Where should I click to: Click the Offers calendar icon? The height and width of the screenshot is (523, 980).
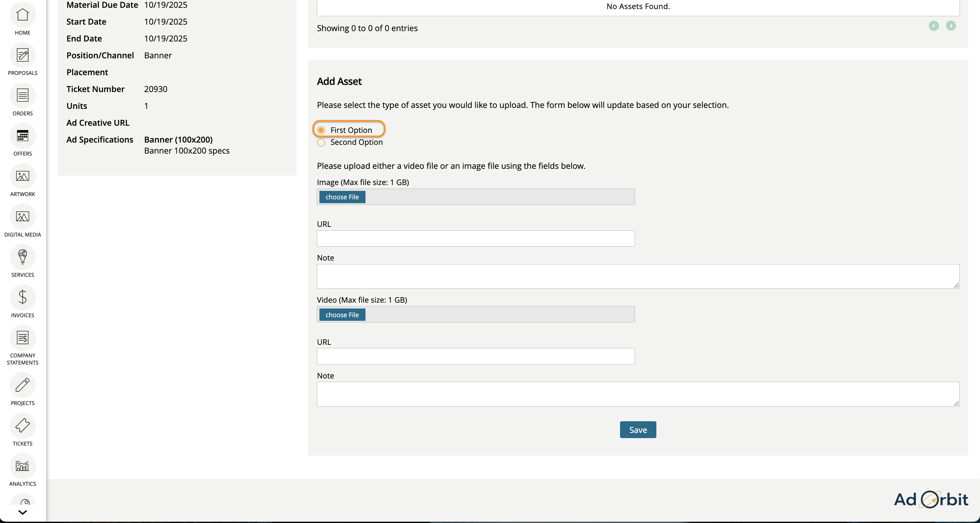pos(22,136)
